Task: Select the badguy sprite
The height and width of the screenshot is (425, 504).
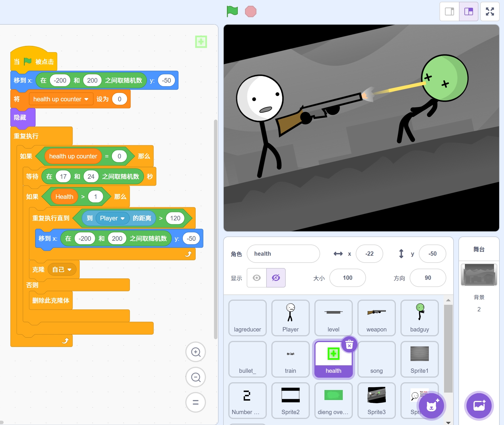Action: [419, 318]
